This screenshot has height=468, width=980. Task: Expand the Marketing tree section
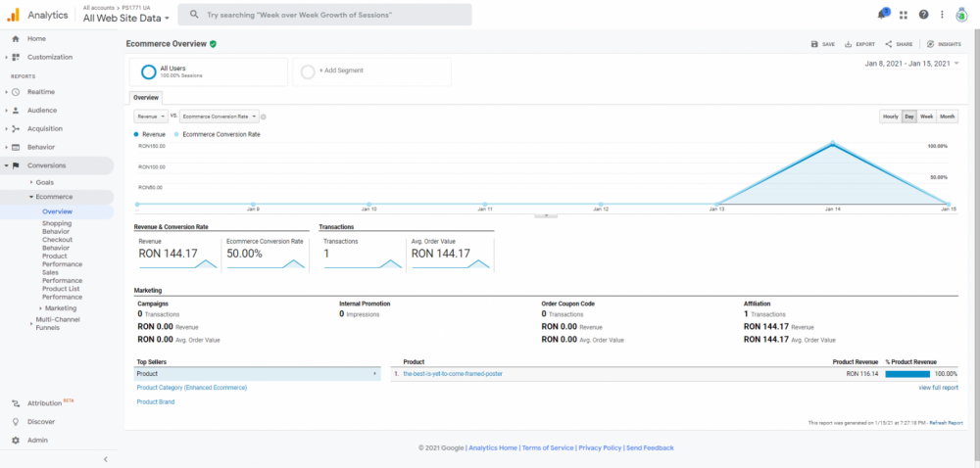[x=40, y=308]
